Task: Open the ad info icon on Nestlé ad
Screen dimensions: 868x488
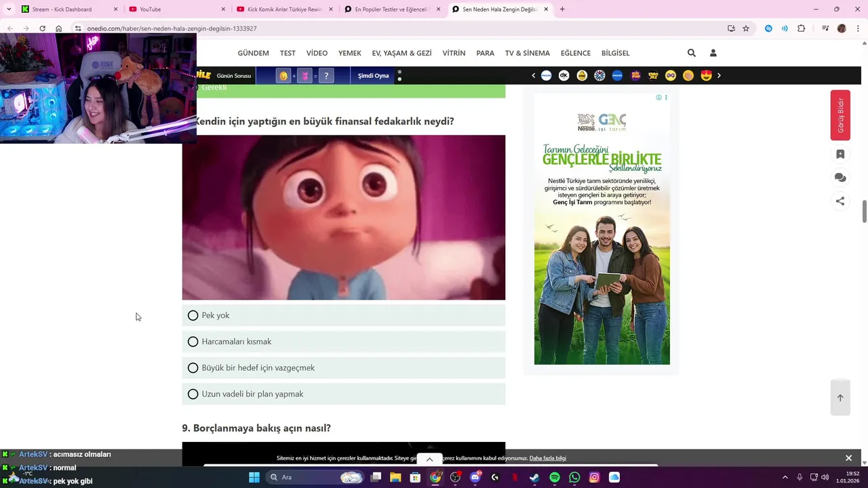Action: [658, 98]
